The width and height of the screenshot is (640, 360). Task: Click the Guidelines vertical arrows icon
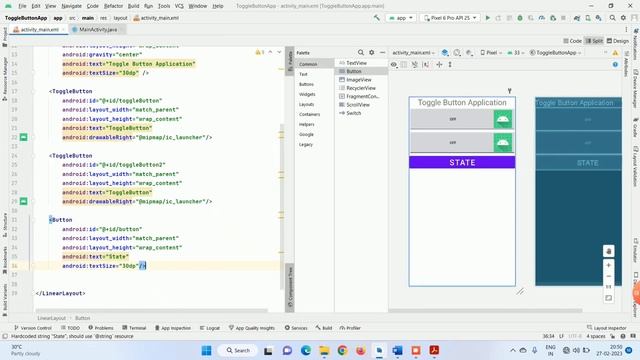click(450, 64)
